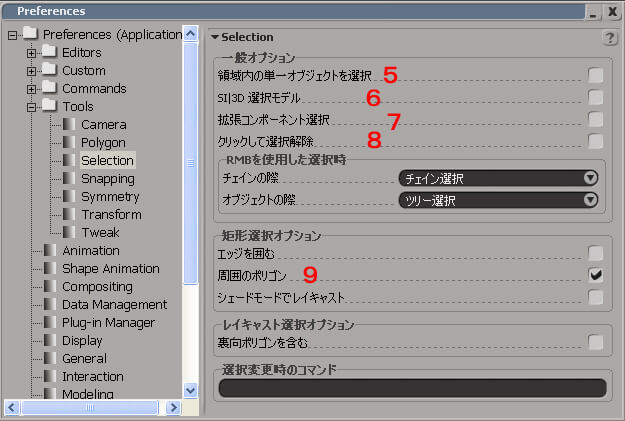Toggle SI|3D 選択モデル checkbox
Screen dimensions: 625x421
(x=596, y=97)
